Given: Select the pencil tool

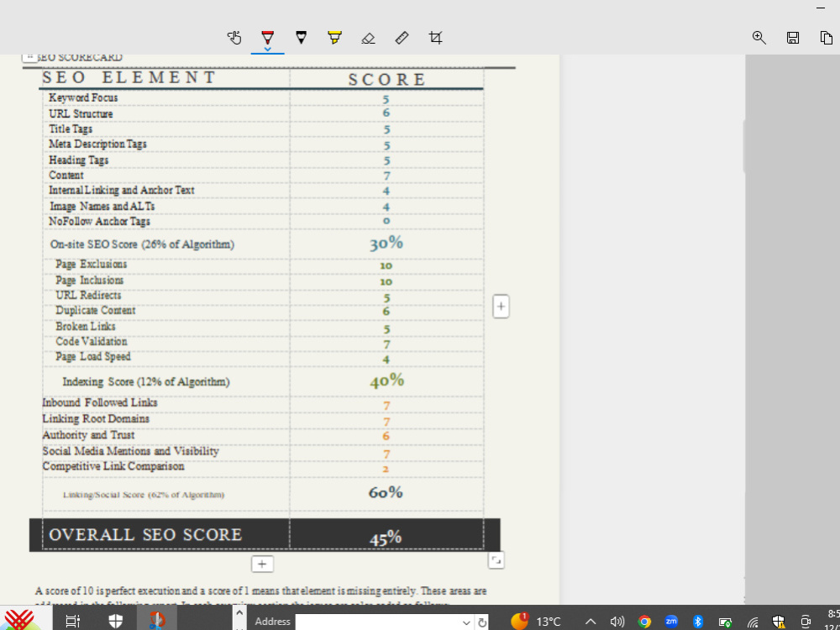Looking at the screenshot, I should [x=301, y=37].
